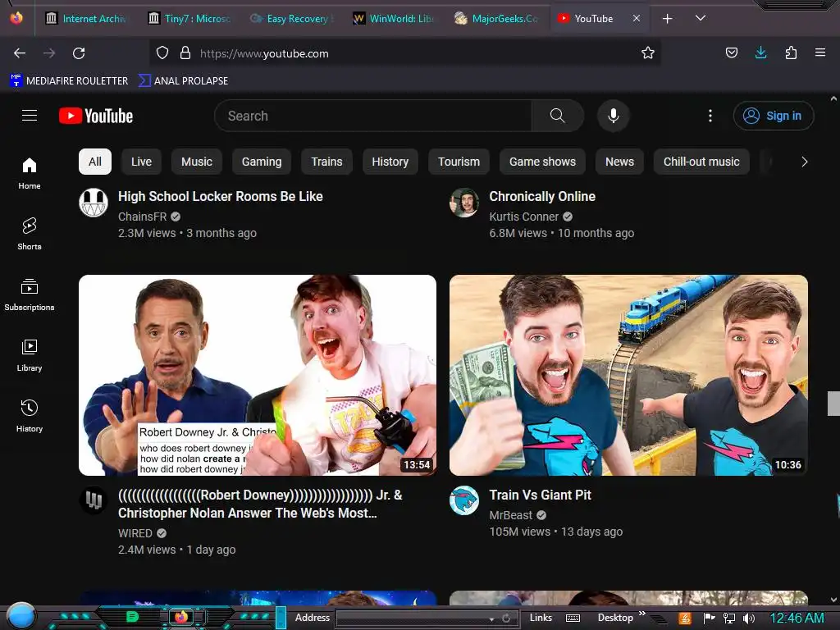
Task: Go to Home in sidebar
Action: pyautogui.click(x=30, y=174)
